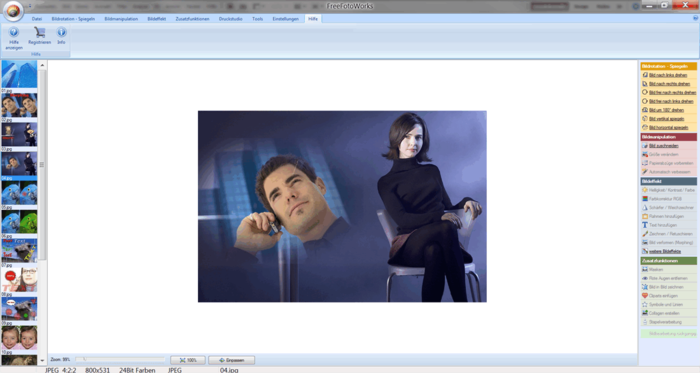700x373 pixels.
Task: Click the weitere Bildeffekte link
Action: click(x=665, y=251)
